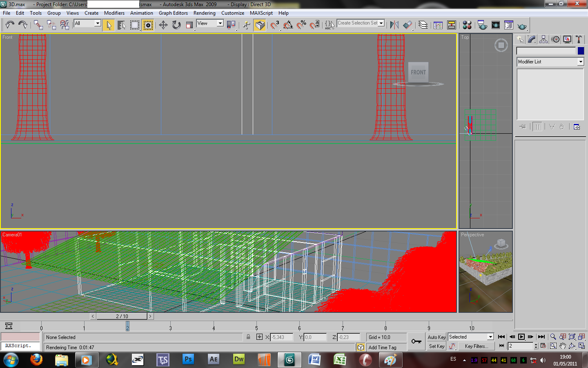The image size is (588, 368).
Task: Pick the Select and Scale tool
Action: (189, 25)
